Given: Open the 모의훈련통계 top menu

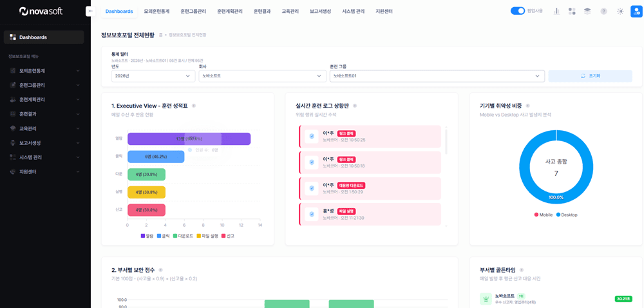Looking at the screenshot, I should [156, 12].
